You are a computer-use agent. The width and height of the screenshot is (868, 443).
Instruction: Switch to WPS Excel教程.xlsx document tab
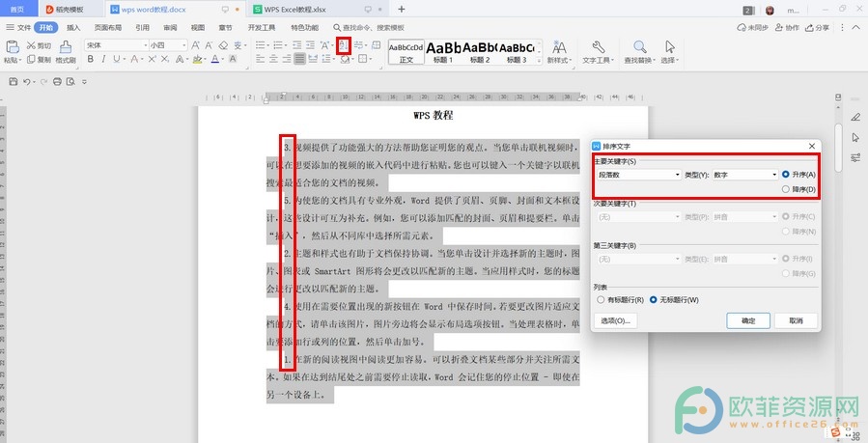318,10
